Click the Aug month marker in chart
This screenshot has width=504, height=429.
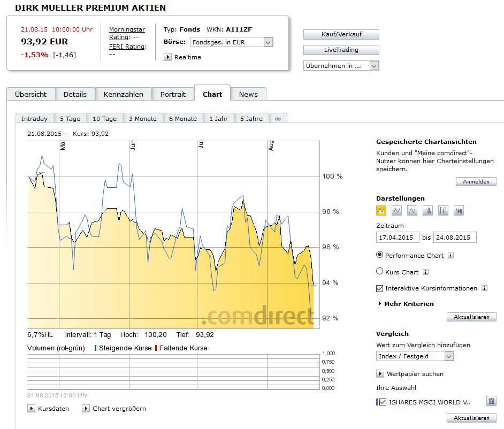pyautogui.click(x=271, y=145)
